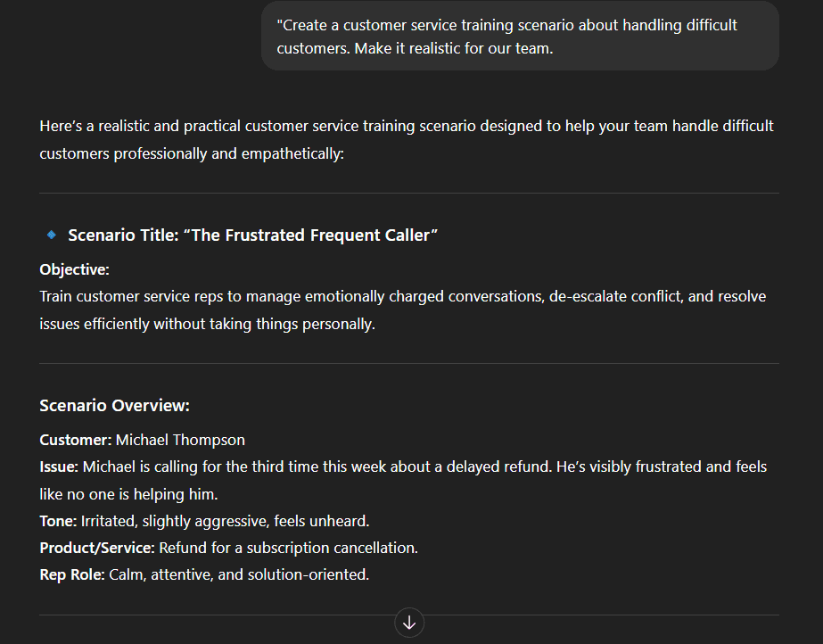
Task: Click the bold "Rep Role:" label
Action: 72,574
